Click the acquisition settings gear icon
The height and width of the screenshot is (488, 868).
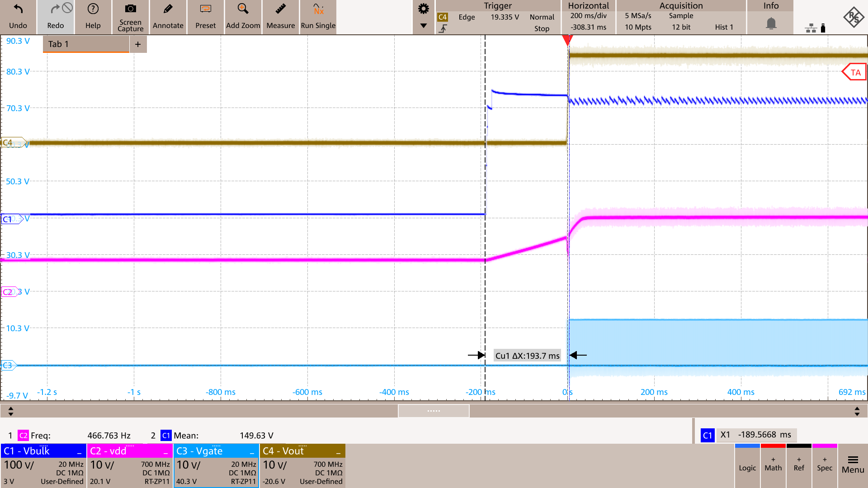(423, 8)
